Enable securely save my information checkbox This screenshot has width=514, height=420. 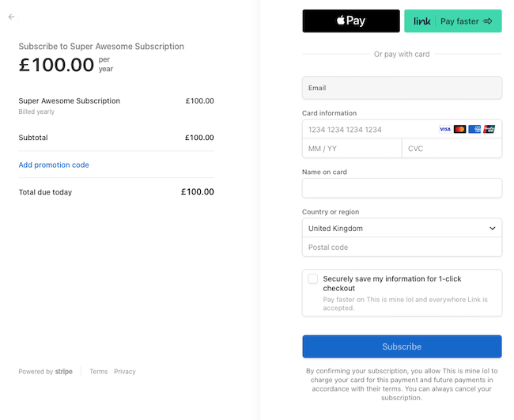coord(313,279)
